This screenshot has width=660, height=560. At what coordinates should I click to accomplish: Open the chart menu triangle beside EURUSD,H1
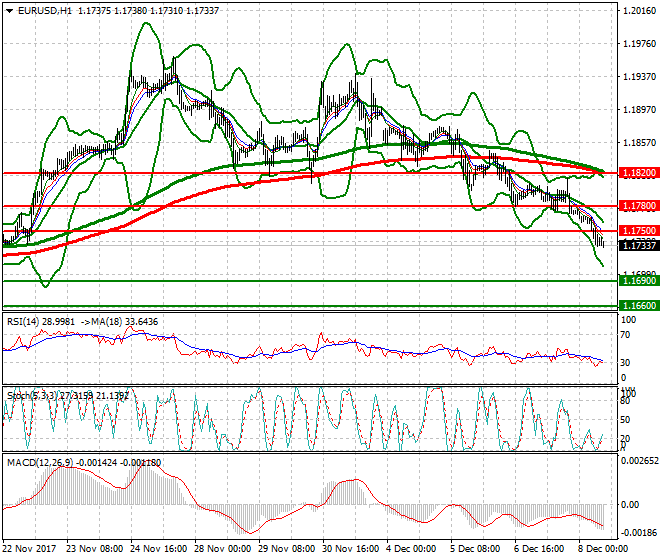[10, 11]
